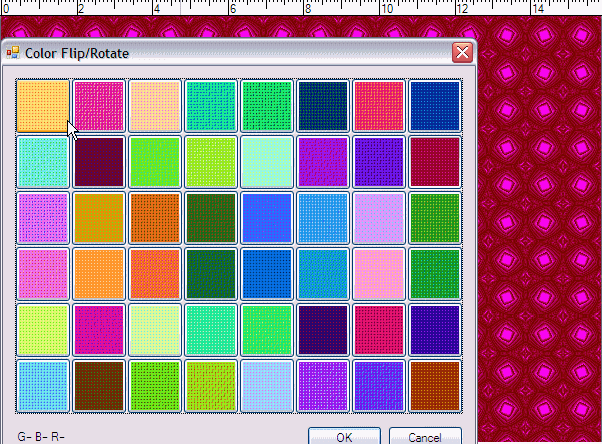Select the light sky blue swatch in bottom-left corner
The width and height of the screenshot is (602, 444).
pyautogui.click(x=43, y=386)
